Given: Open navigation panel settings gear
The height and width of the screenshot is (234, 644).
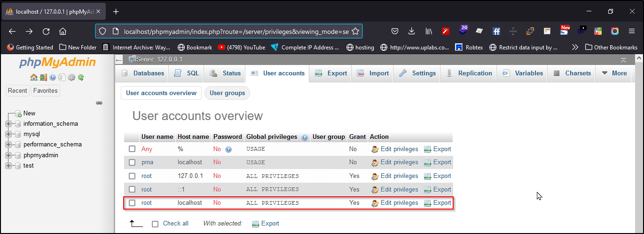Looking at the screenshot, I should coord(71,77).
